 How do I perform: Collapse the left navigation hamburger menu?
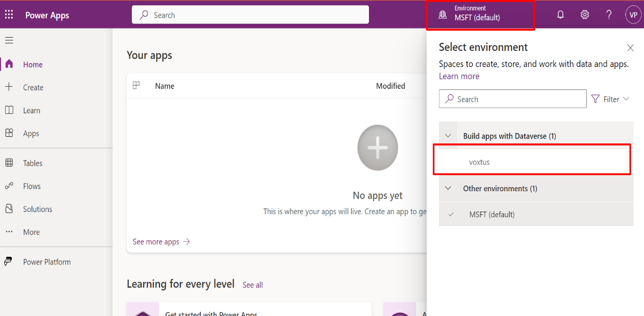(9, 40)
